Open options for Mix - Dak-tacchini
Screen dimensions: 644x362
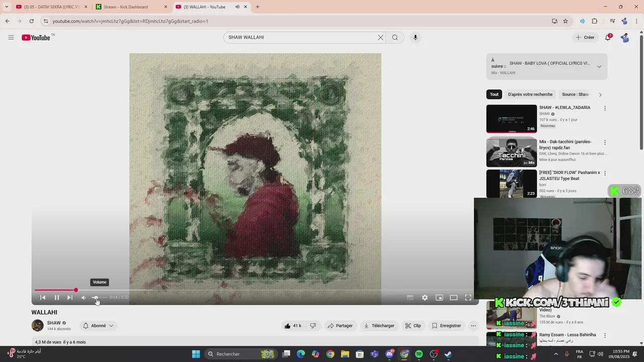(605, 142)
